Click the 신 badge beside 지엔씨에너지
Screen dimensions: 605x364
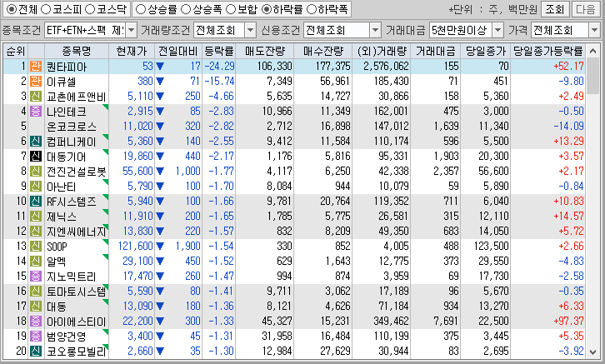(x=36, y=231)
